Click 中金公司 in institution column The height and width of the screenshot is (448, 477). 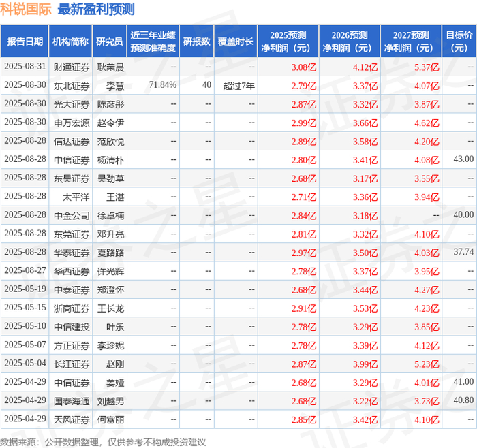72,216
